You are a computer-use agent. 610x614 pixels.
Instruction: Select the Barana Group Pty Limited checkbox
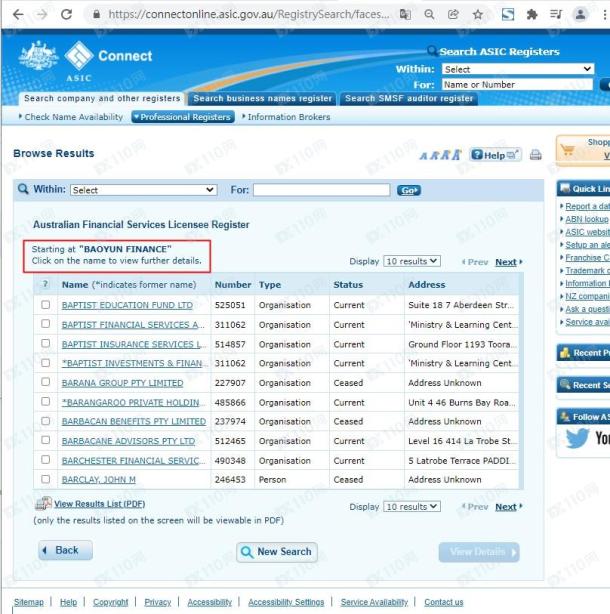tap(45, 382)
